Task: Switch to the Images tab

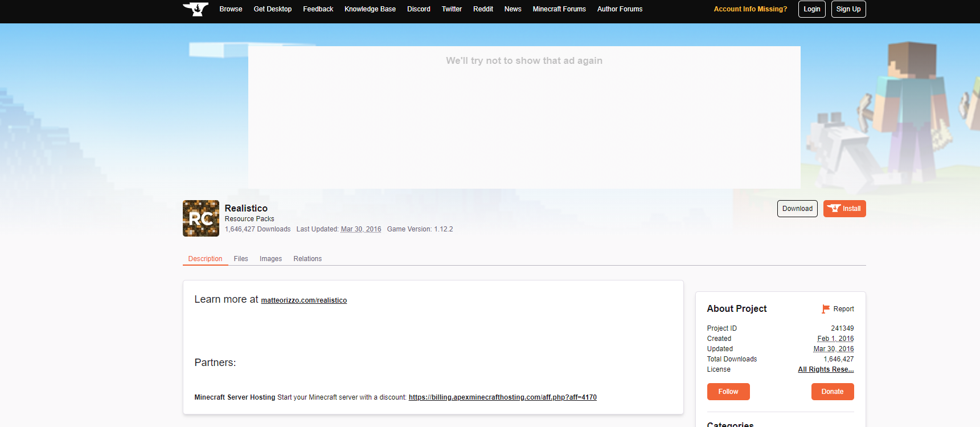Action: tap(270, 259)
